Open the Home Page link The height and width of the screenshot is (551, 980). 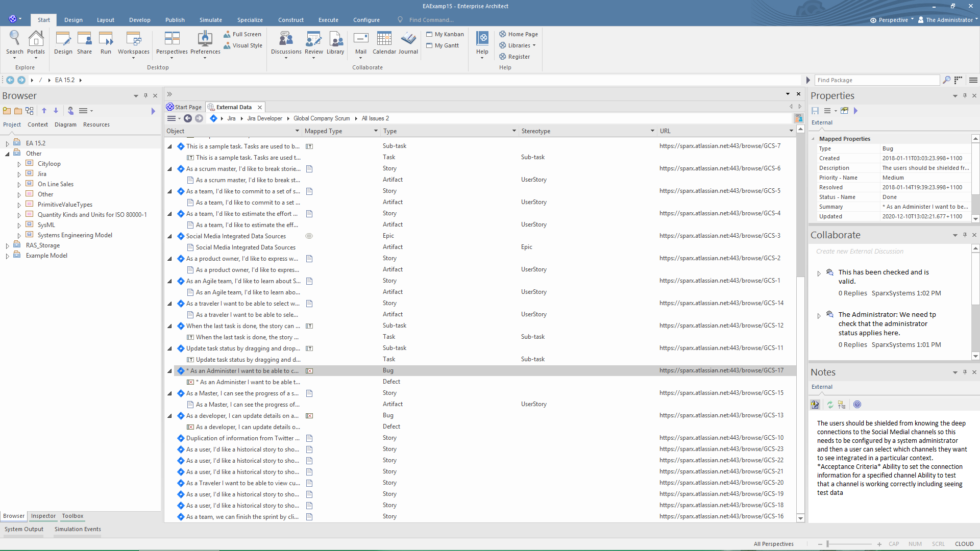(519, 34)
